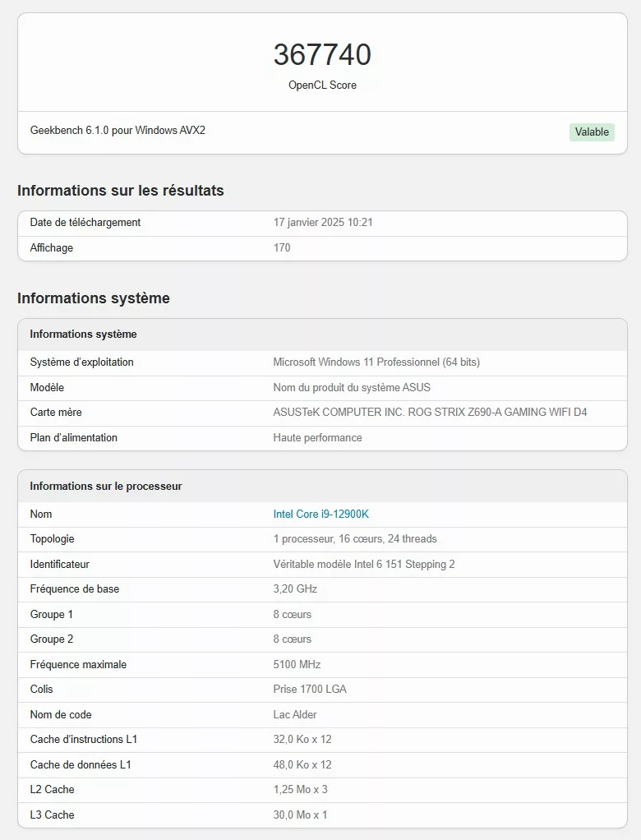The height and width of the screenshot is (840, 641).
Task: Click the OpenCL Score label
Action: (x=322, y=85)
